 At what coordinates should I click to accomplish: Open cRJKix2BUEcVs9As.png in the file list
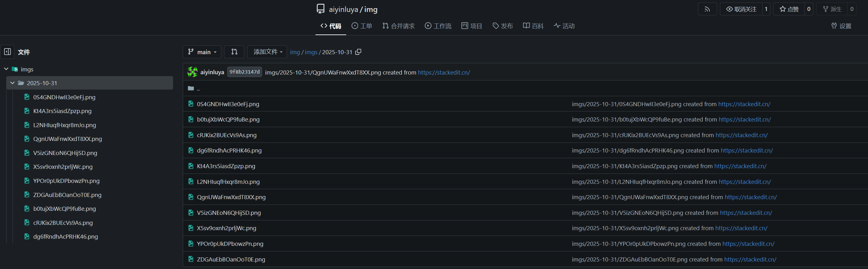point(227,135)
